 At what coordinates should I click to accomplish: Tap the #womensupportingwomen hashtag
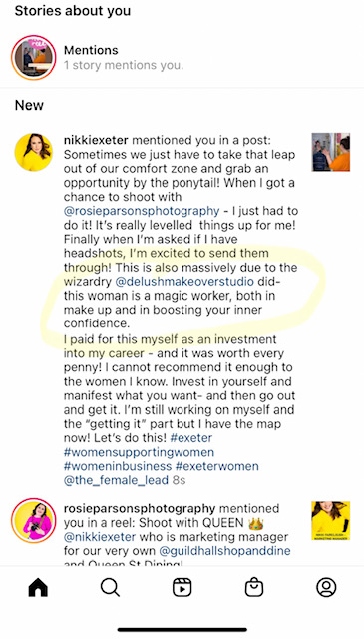tap(139, 452)
